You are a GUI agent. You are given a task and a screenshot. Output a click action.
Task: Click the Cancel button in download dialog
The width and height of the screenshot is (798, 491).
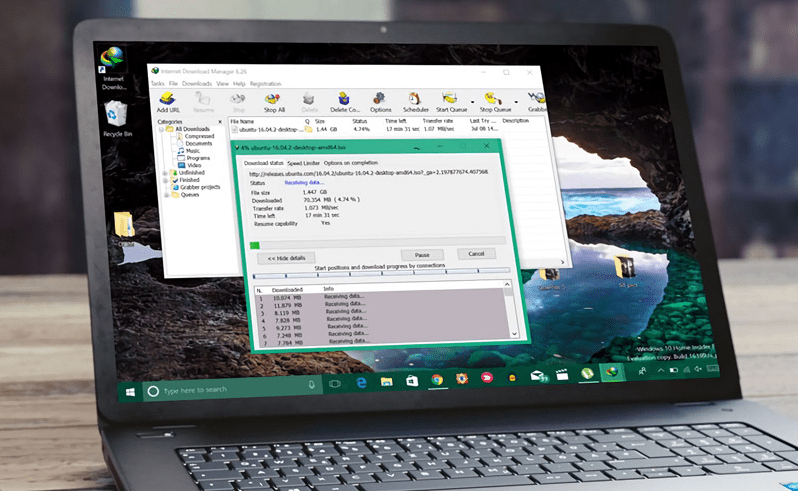pyautogui.click(x=475, y=254)
